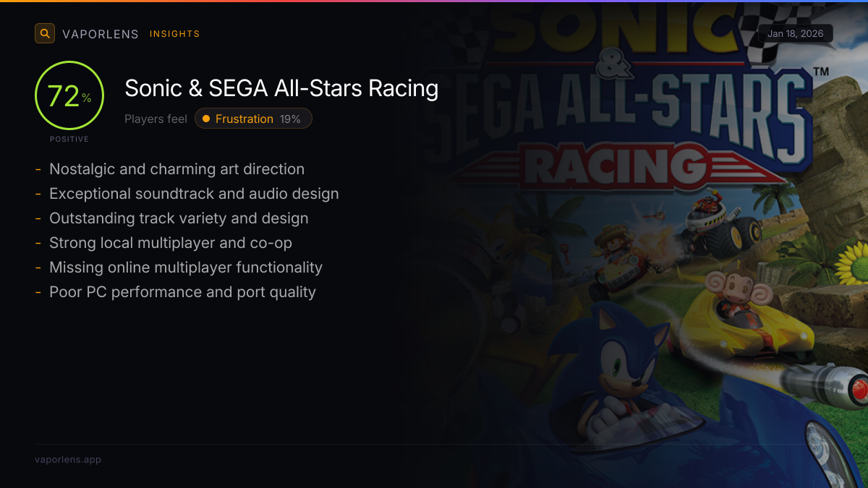Open the INSIGHTS section label
The height and width of the screenshot is (488, 868).
point(174,34)
